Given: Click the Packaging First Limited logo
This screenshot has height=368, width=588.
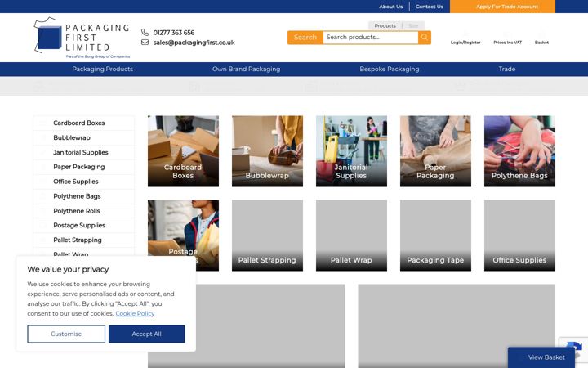Looking at the screenshot, I should point(82,38).
